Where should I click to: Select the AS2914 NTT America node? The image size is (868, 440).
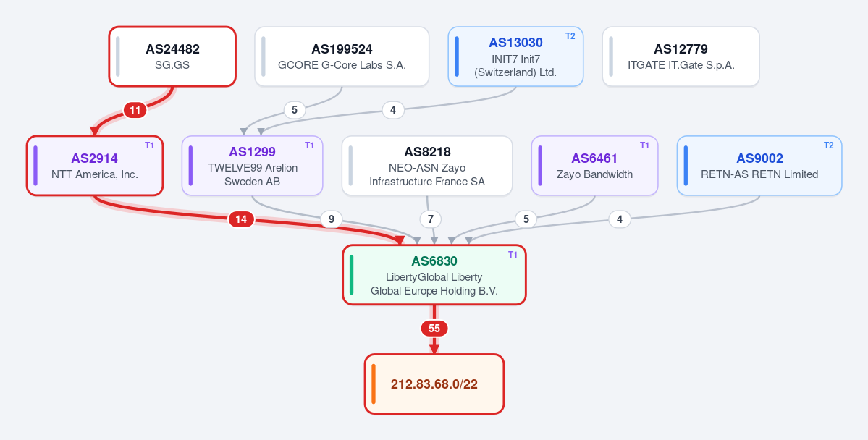pos(95,166)
